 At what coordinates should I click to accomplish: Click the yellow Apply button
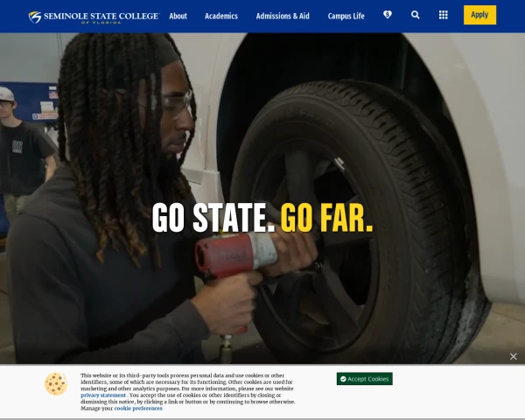pos(479,15)
